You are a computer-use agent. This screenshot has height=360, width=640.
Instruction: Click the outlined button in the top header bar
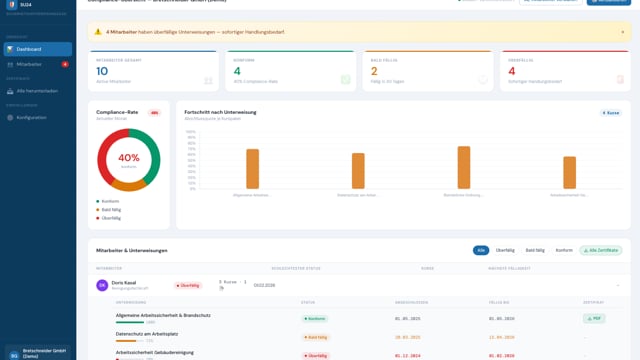coord(551,2)
